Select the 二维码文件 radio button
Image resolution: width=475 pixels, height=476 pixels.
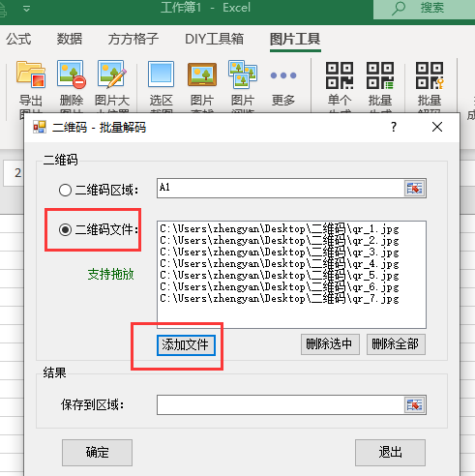point(65,230)
